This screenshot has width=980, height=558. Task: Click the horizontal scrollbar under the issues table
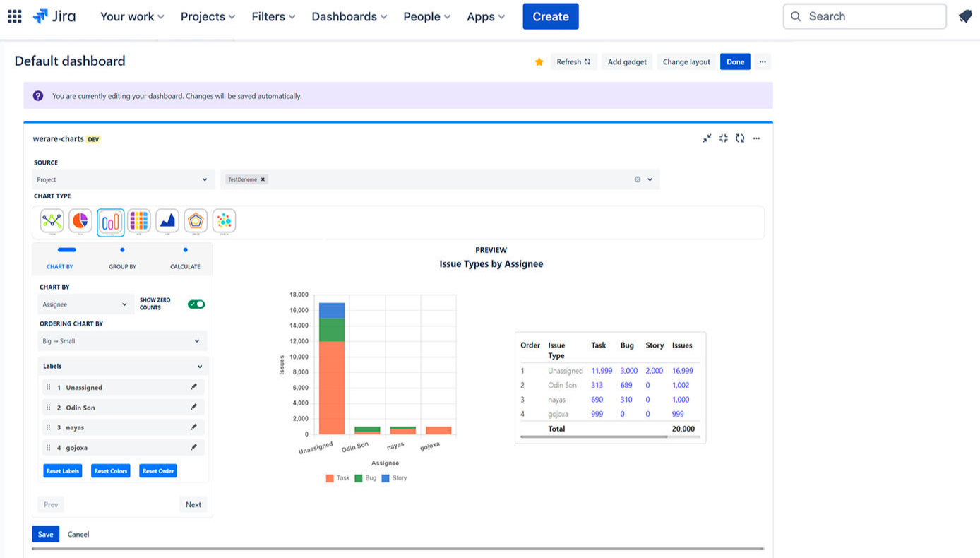pyautogui.click(x=593, y=437)
